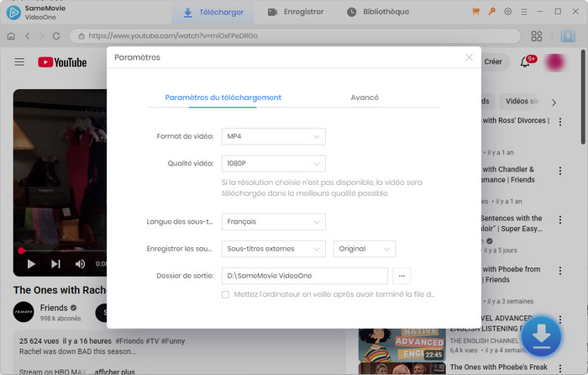Open the Bibliothèque tab
Viewport: 588px width, 375px height.
(x=378, y=12)
